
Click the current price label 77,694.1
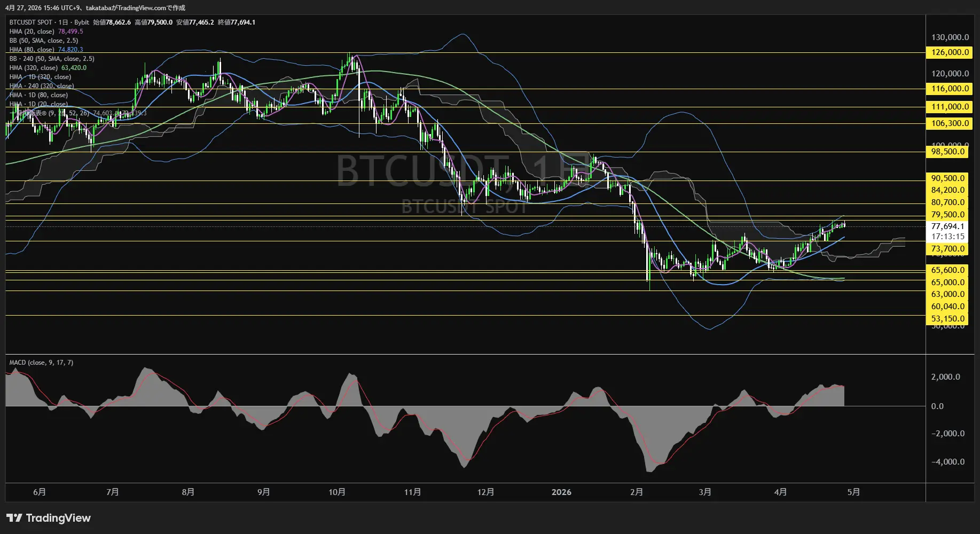click(x=947, y=226)
